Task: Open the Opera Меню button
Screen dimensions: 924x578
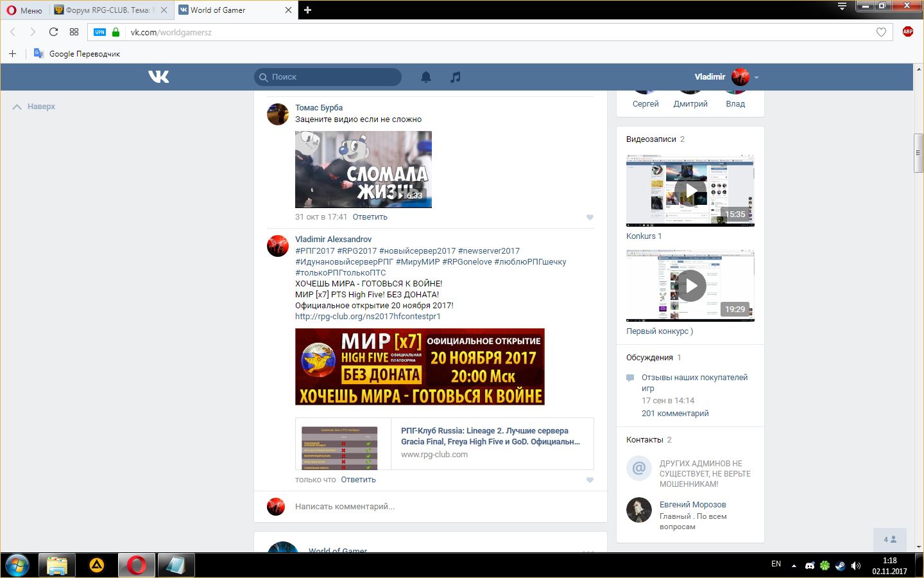Action: 24,10
